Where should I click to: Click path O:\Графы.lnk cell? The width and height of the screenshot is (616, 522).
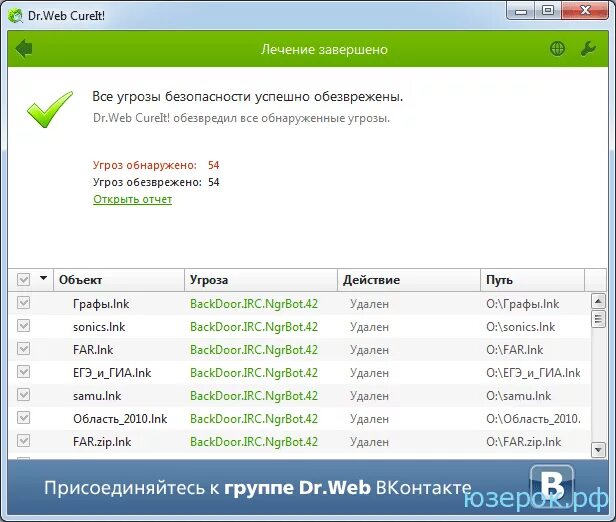tap(522, 304)
